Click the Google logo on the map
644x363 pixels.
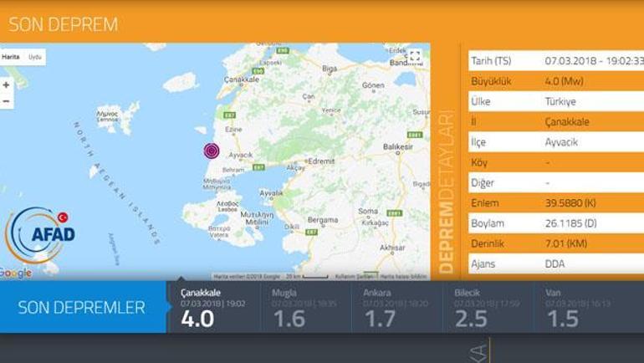[x=16, y=273]
